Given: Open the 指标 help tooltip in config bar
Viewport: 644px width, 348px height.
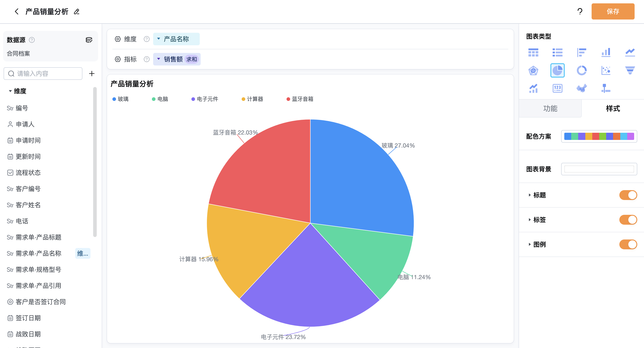Looking at the screenshot, I should [147, 59].
